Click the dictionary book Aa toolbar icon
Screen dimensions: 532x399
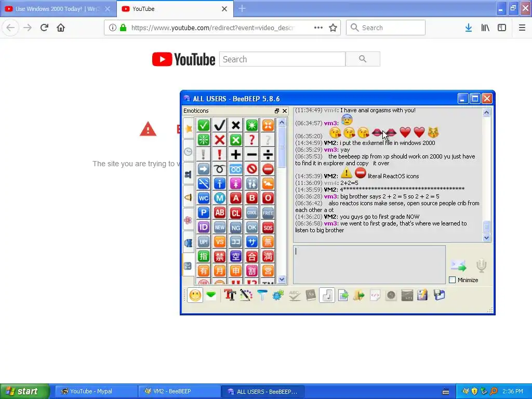(x=311, y=295)
